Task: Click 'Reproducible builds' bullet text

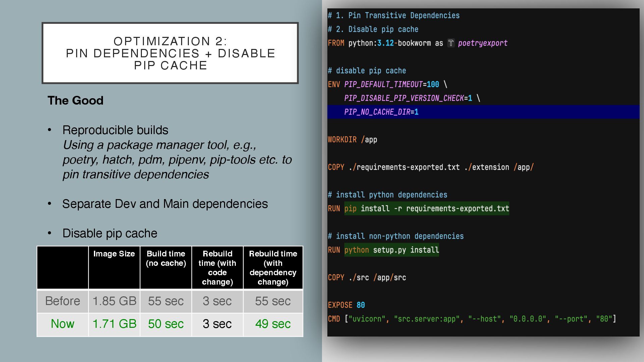Action: [115, 130]
